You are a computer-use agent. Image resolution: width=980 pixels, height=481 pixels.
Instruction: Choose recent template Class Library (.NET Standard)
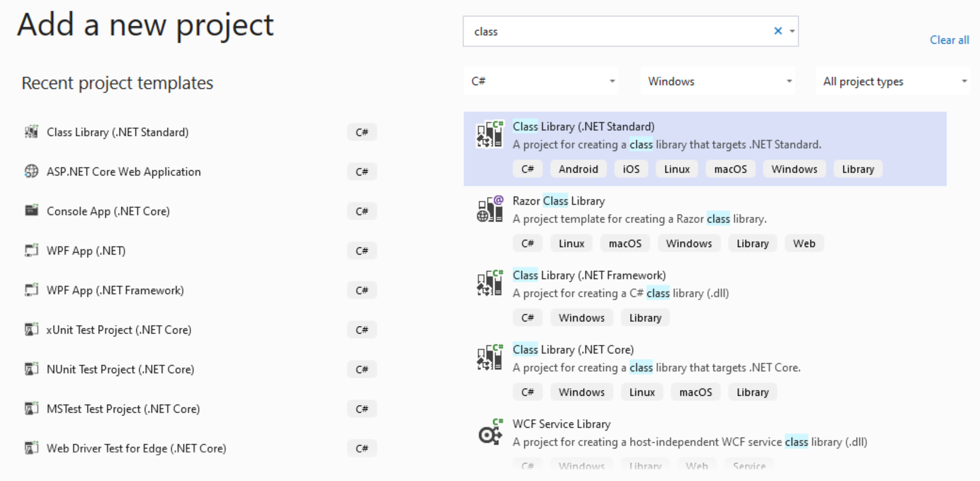(x=118, y=132)
